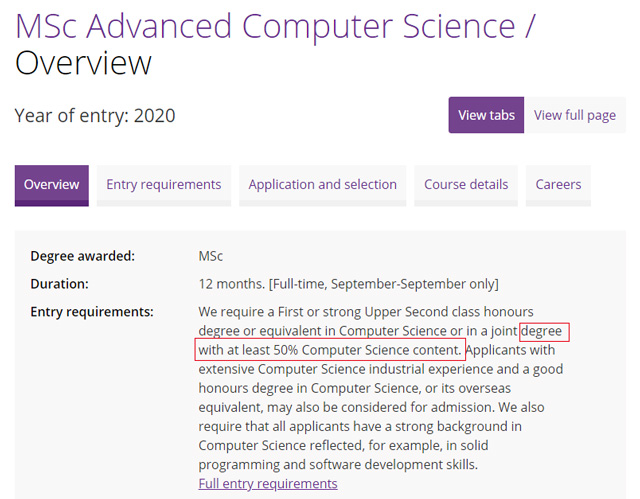Image resolution: width=640 pixels, height=499 pixels.
Task: Open the Entry requirements tab
Action: coord(164,185)
